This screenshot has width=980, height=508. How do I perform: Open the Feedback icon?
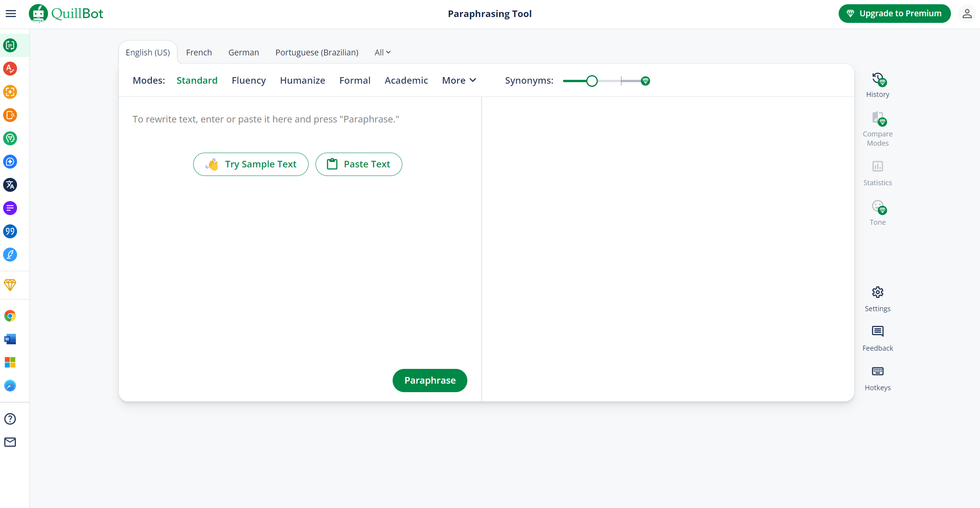click(x=877, y=331)
